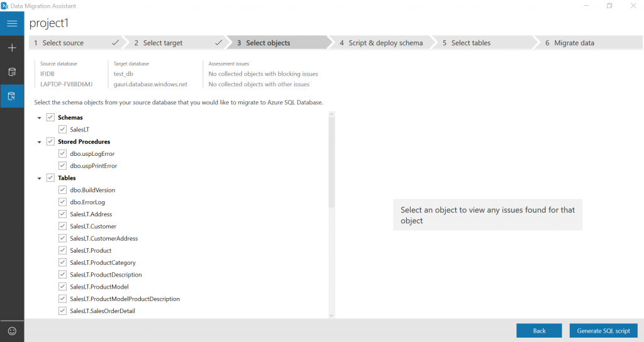The width and height of the screenshot is (644, 342).
Task: Collapse the Tables tree node
Action: 40,179
